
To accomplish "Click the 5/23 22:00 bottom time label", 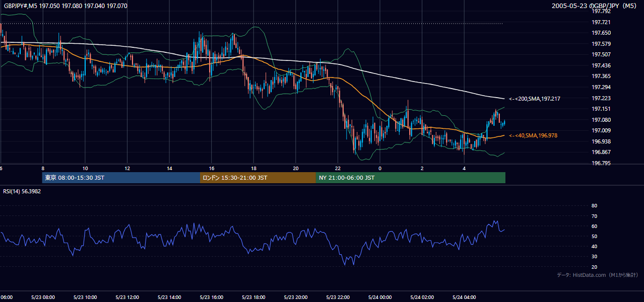I will (338, 297).
